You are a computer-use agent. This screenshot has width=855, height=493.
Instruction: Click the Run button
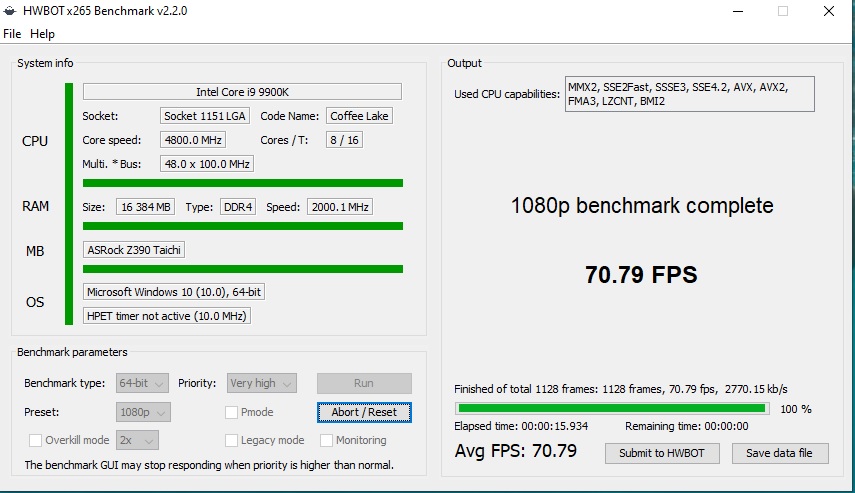pyautogui.click(x=364, y=383)
